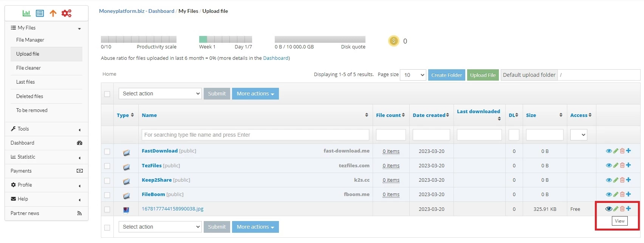Screen dimensions: 644x243
Task: Click the gold coin balance icon
Action: click(394, 41)
